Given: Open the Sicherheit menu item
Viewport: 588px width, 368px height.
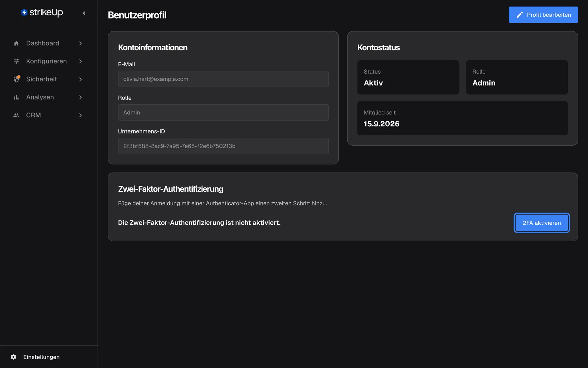Looking at the screenshot, I should 48,79.
